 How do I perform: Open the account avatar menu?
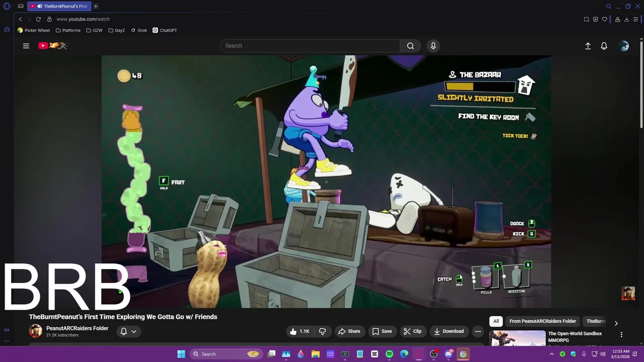click(x=624, y=46)
